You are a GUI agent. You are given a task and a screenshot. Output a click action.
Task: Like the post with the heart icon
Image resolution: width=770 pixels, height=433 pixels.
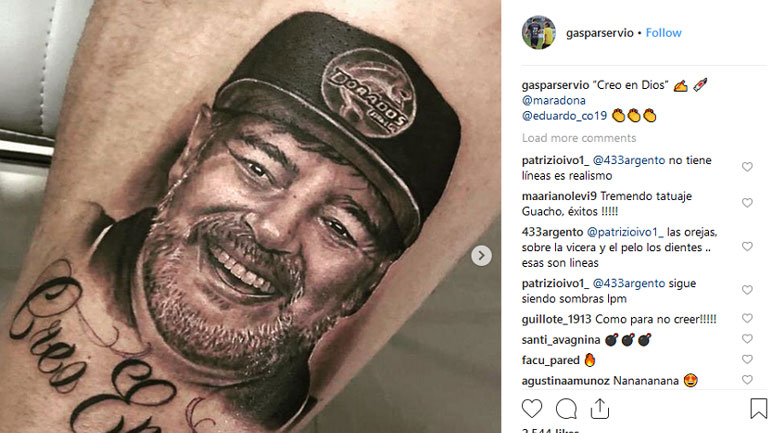pyautogui.click(x=532, y=409)
